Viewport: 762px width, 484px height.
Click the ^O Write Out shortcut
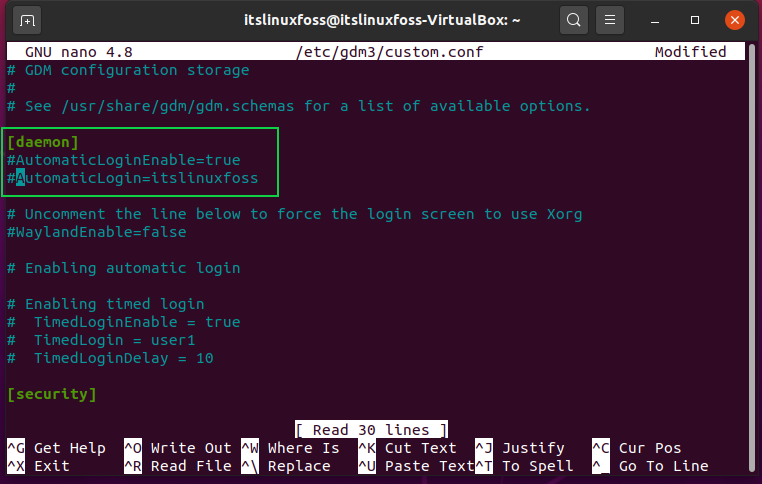click(x=178, y=448)
